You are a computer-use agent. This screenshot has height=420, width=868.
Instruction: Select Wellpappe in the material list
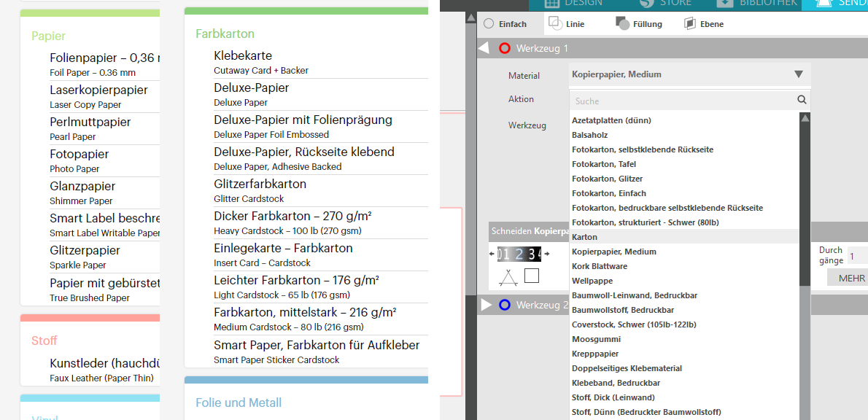(592, 281)
